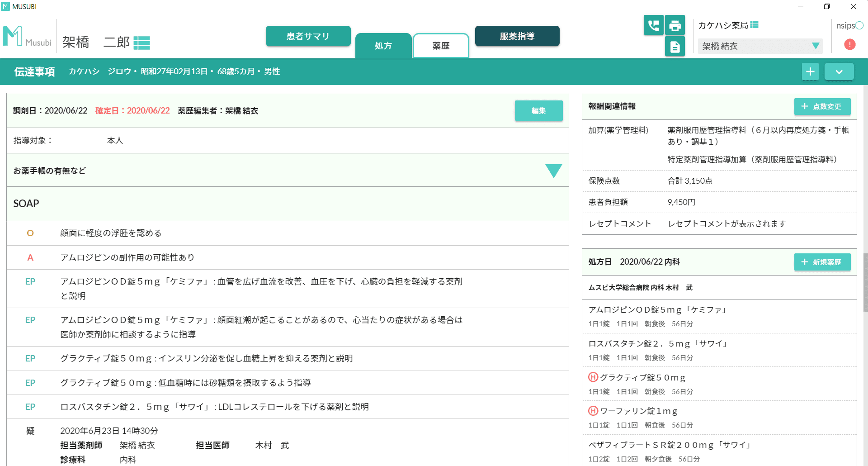Click prescription ベザフィブラートSR錠200mg
868x466 pixels.
(x=719, y=451)
